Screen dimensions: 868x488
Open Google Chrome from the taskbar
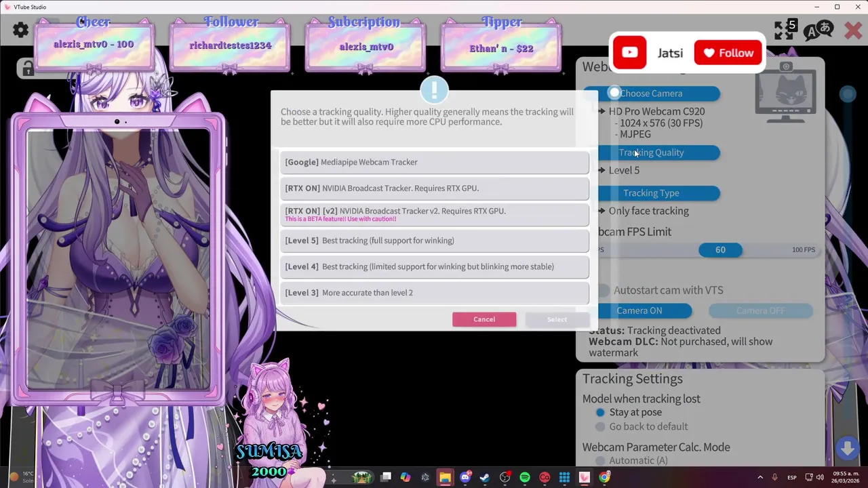tap(604, 477)
